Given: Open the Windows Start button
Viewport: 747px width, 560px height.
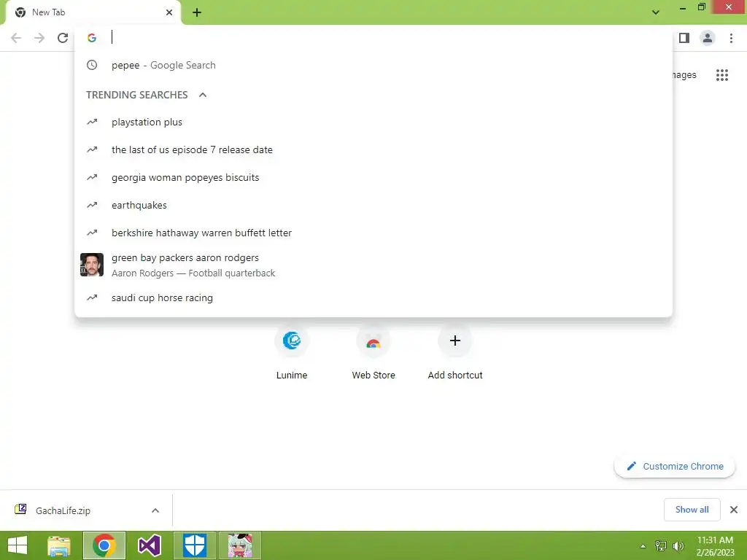Looking at the screenshot, I should [18, 545].
